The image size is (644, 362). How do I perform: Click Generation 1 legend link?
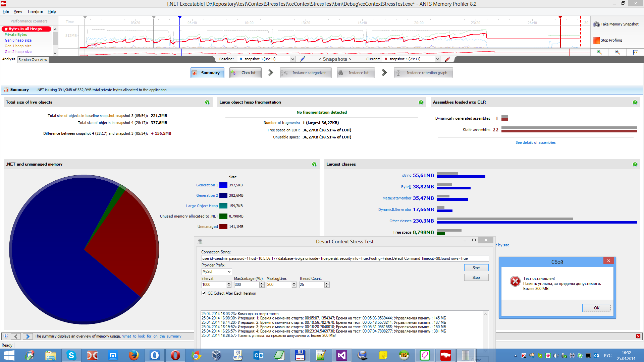click(207, 185)
